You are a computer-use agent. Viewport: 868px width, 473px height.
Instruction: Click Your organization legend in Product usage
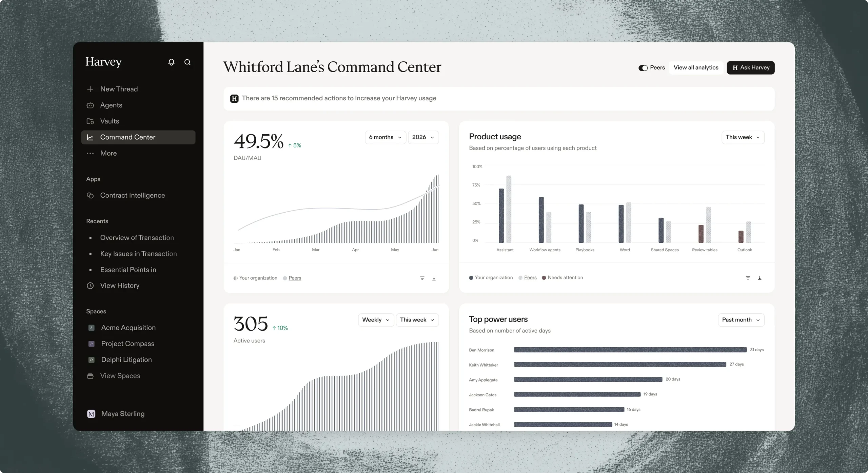[491, 278]
